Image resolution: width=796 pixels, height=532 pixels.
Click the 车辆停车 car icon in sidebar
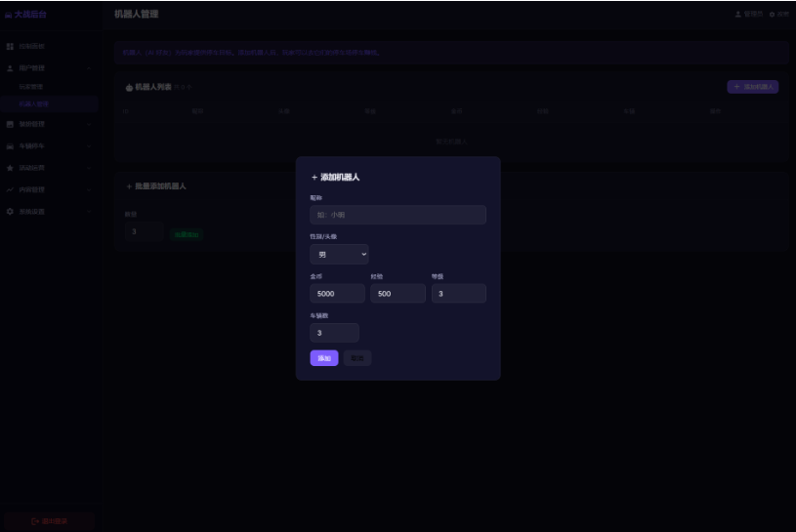10,146
